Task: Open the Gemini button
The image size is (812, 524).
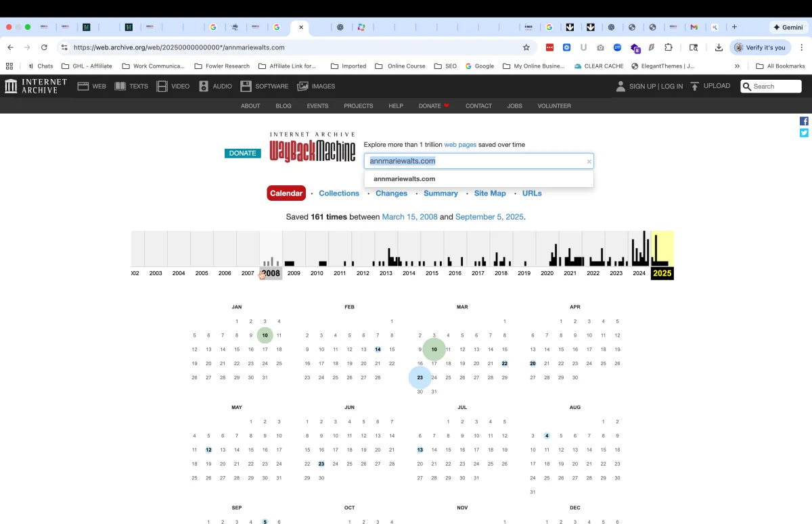Action: pyautogui.click(x=788, y=27)
